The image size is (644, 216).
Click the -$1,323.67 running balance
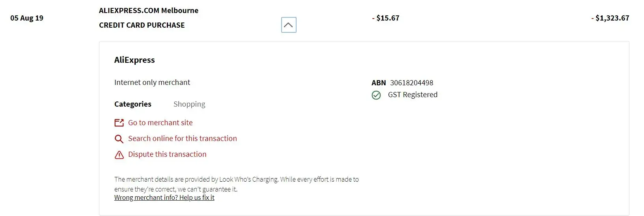tap(610, 18)
